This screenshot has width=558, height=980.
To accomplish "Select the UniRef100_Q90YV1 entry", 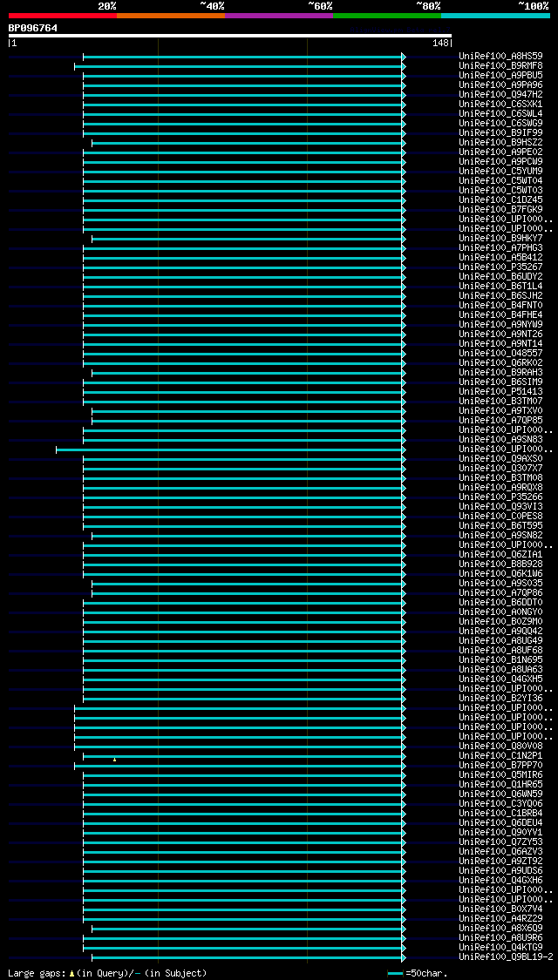I will [x=500, y=833].
